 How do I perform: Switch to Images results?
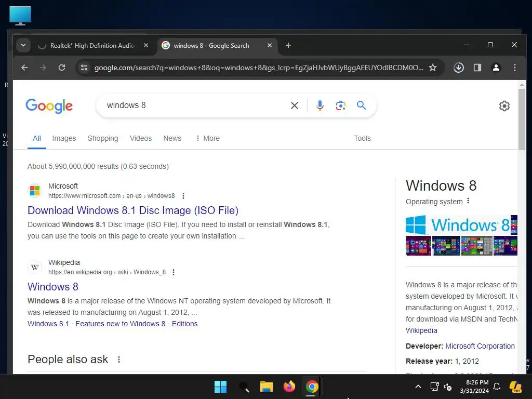(64, 138)
